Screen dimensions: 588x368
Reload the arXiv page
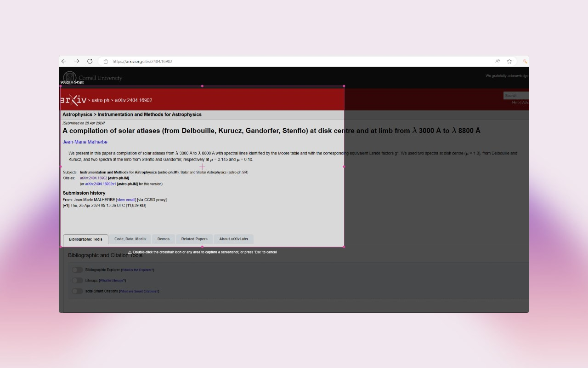(90, 61)
